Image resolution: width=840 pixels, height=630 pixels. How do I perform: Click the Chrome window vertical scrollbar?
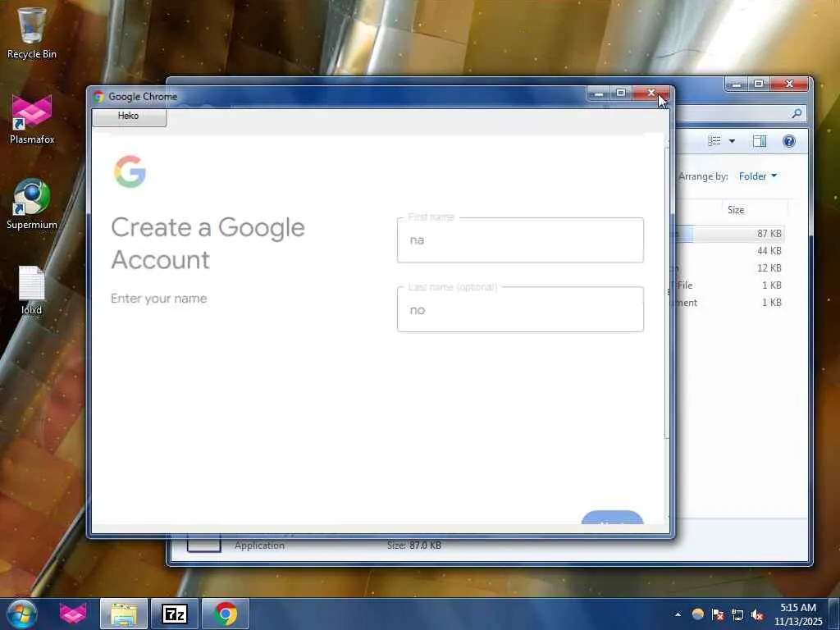[667, 292]
